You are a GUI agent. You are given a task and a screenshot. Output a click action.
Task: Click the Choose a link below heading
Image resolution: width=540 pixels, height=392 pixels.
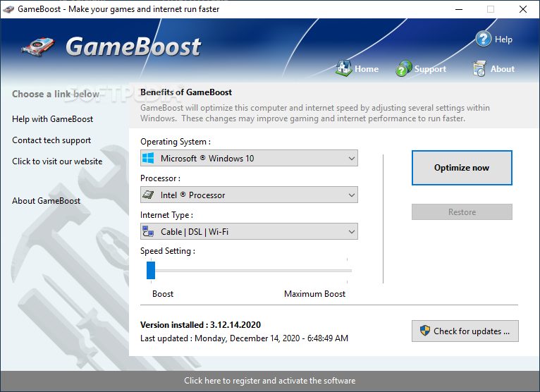[56, 94]
